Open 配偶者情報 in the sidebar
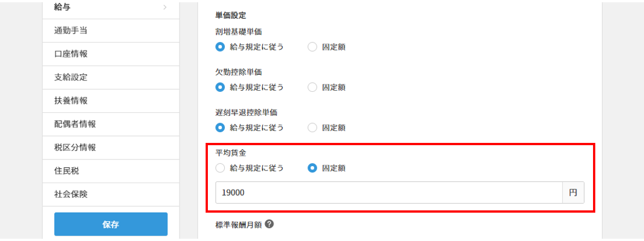Image resolution: width=644 pixels, height=241 pixels. click(111, 124)
